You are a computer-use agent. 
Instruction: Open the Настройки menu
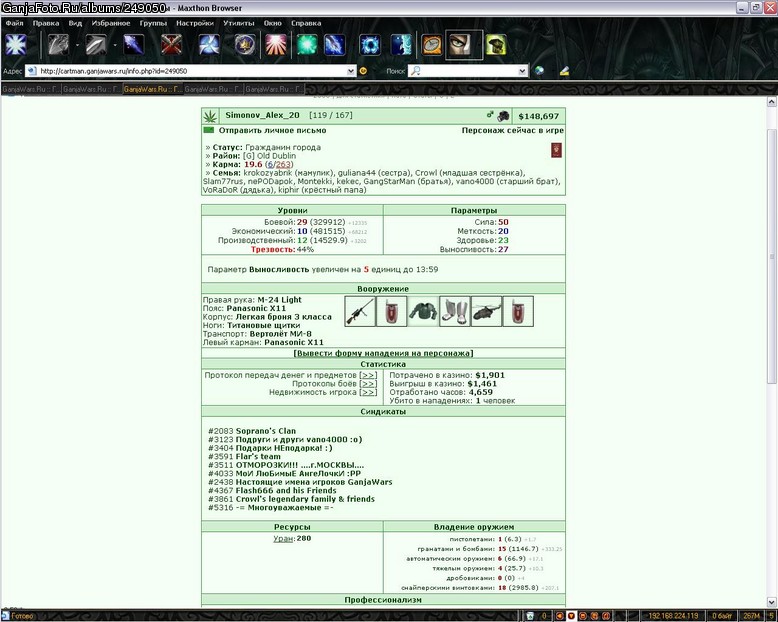click(195, 23)
